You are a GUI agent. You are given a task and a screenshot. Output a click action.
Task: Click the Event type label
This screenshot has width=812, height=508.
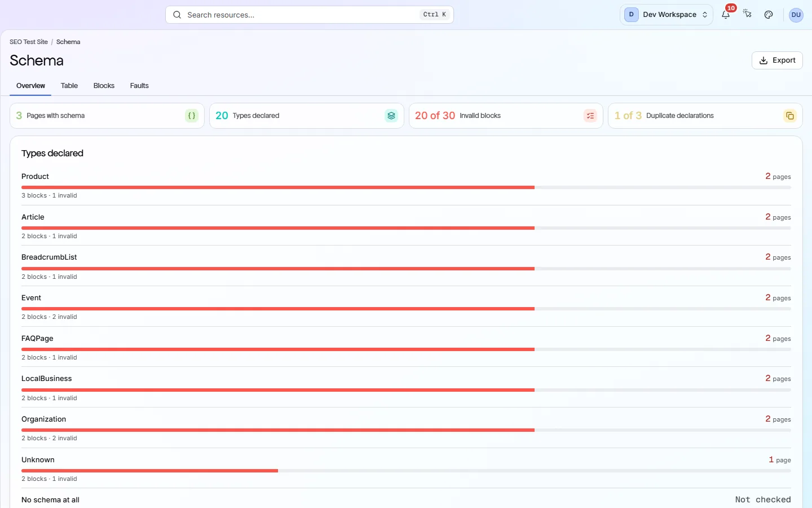pos(31,298)
